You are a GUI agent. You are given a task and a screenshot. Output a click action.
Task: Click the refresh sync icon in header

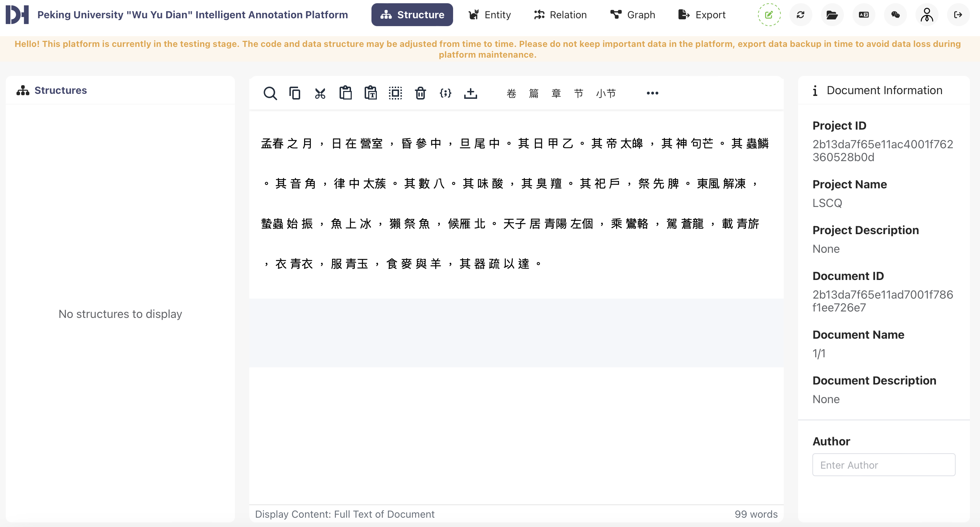pyautogui.click(x=801, y=15)
